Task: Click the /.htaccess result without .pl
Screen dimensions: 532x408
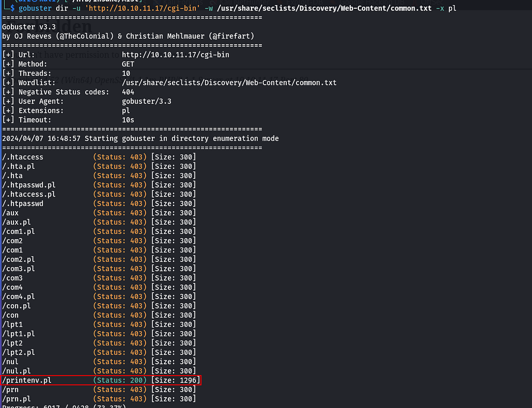Action: [x=99, y=157]
